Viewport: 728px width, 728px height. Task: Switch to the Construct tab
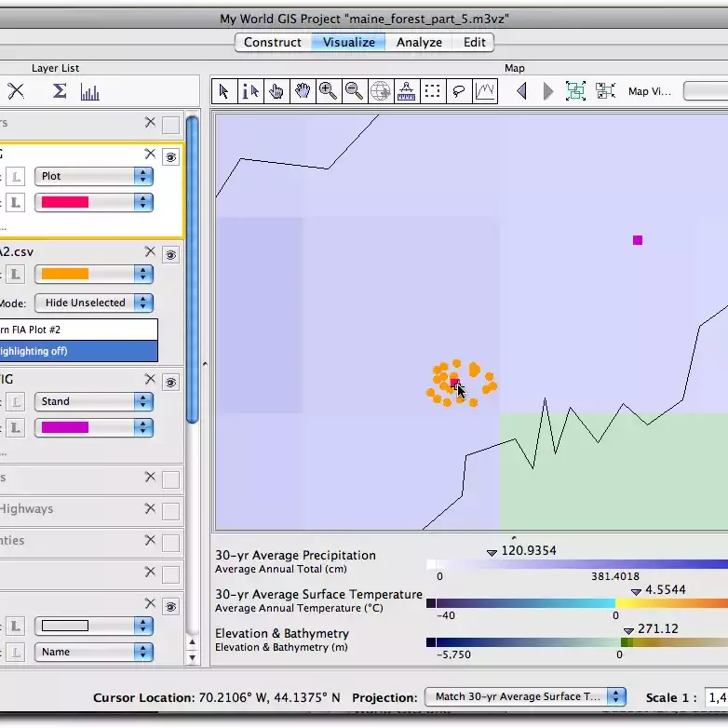pyautogui.click(x=273, y=42)
